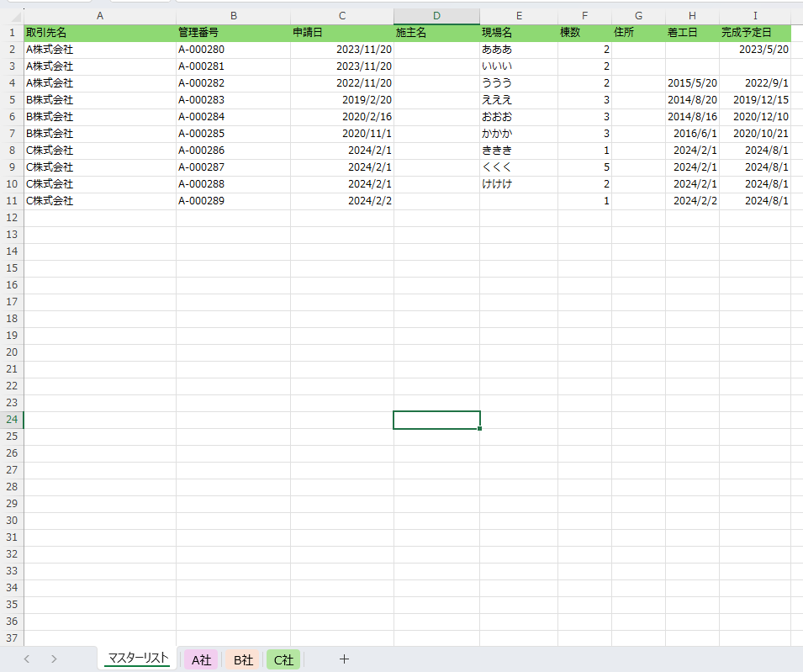Click the 取引先名 header cell

pos(100,33)
